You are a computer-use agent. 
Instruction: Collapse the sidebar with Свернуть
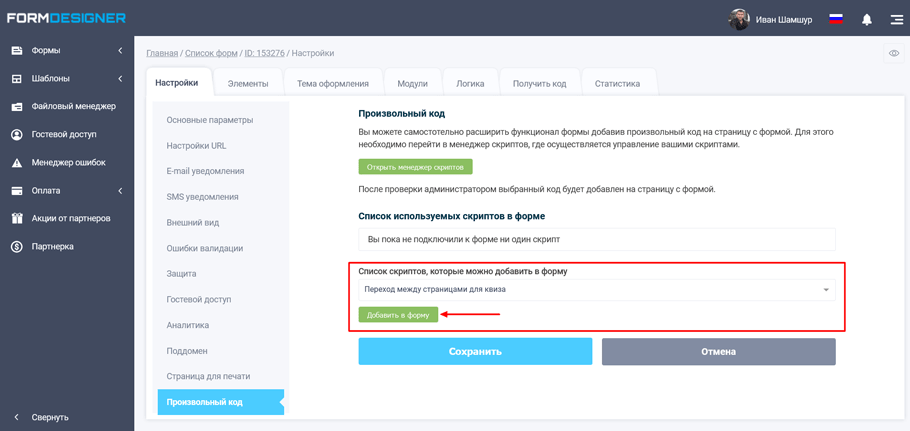[50, 417]
